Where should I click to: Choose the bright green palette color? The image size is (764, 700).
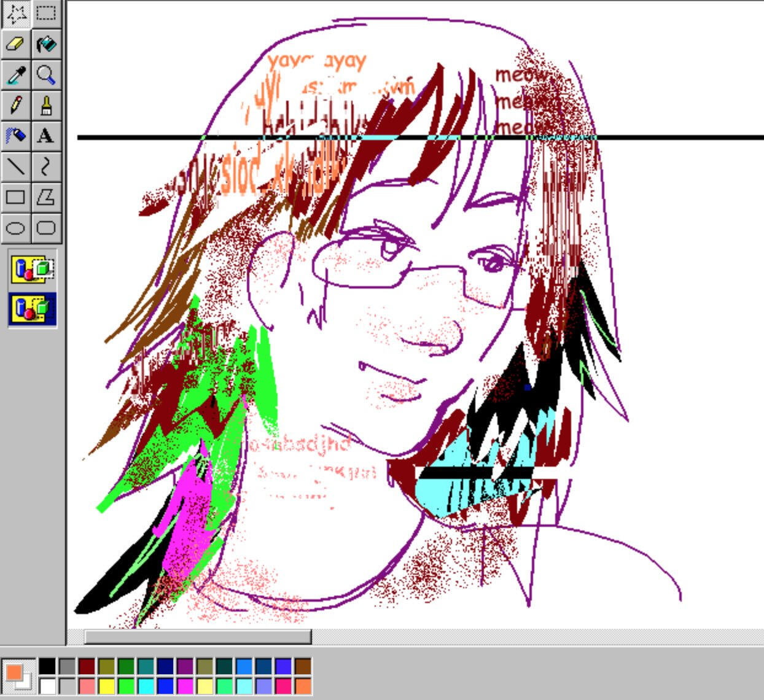(126, 686)
